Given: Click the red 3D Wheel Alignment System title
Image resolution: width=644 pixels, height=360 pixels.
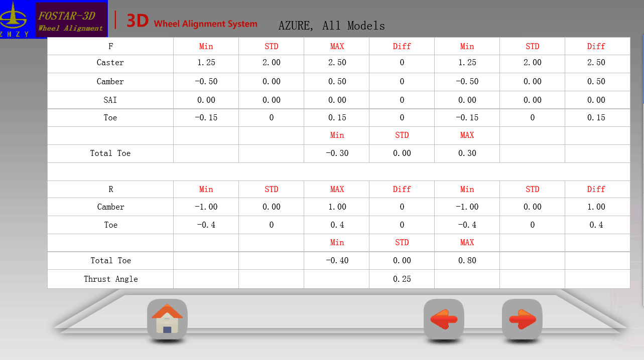Looking at the screenshot, I should pyautogui.click(x=192, y=23).
